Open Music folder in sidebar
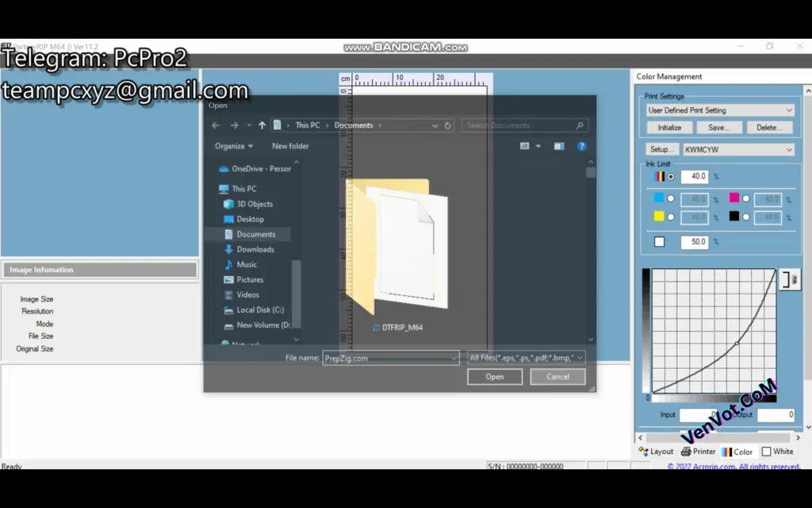 tap(240, 264)
